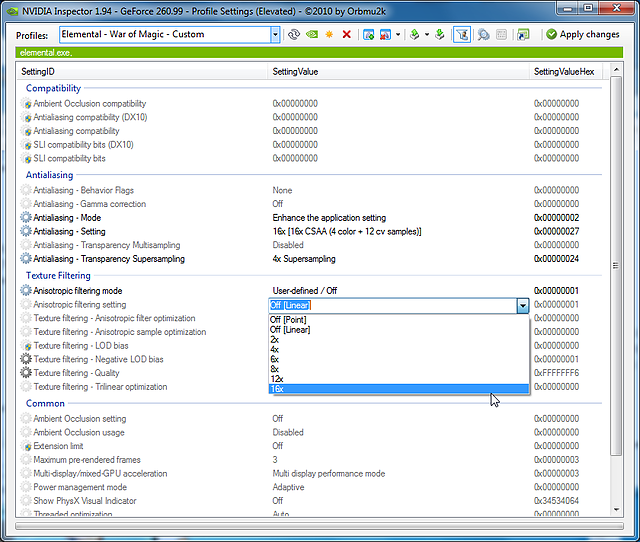The height and width of the screenshot is (542, 640).
Task: Click shield gear icon beside SLI compatibility bits (DX10)
Action: tap(26, 144)
